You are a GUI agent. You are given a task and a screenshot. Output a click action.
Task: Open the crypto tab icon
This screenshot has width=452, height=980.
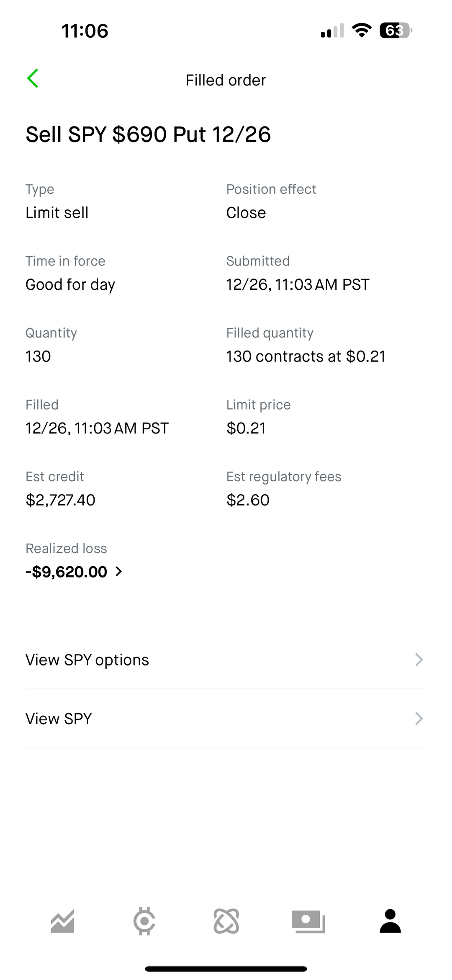pos(144,921)
